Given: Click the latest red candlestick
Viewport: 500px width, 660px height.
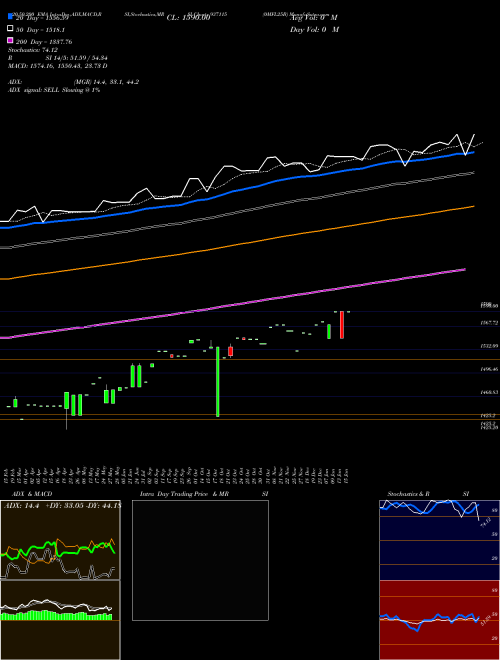Looking at the screenshot, I should [342, 325].
